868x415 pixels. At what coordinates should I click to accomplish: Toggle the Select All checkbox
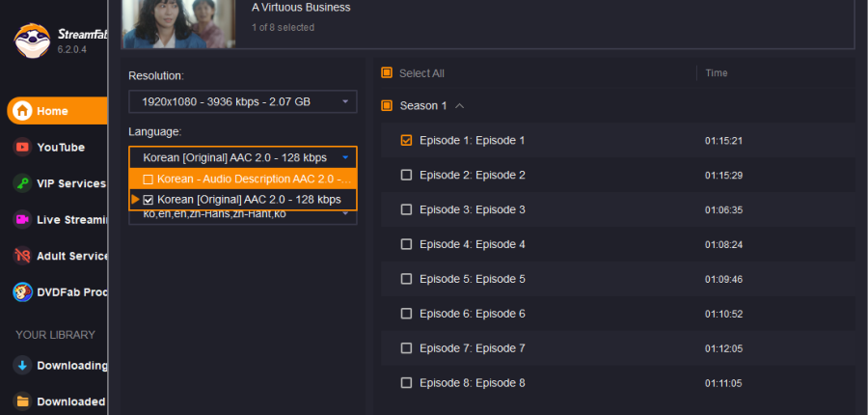coord(387,73)
